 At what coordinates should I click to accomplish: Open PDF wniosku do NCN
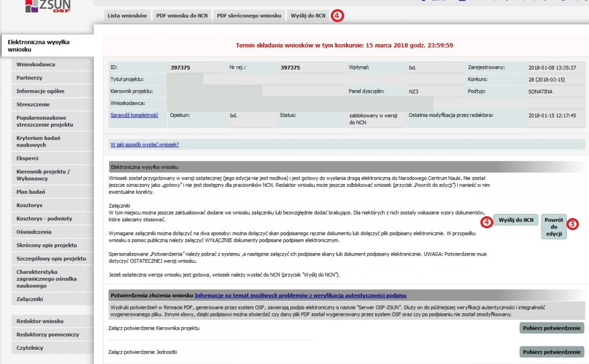point(182,16)
